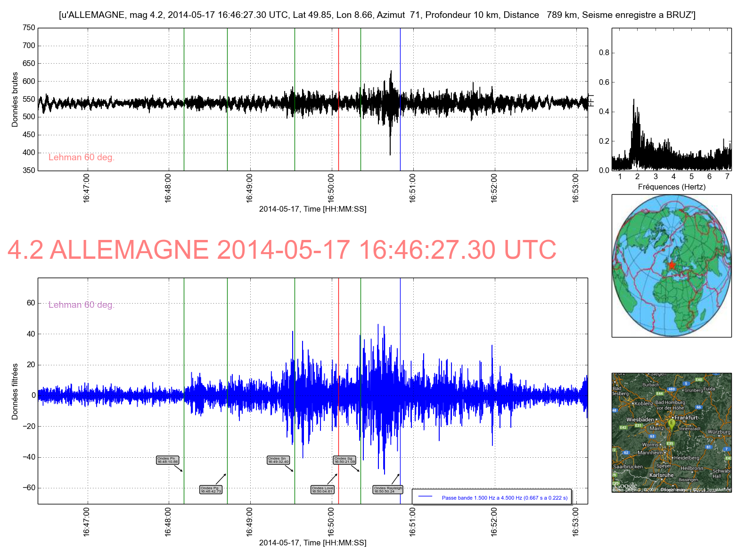Click the green E pin near Frankfurt

tap(672, 423)
